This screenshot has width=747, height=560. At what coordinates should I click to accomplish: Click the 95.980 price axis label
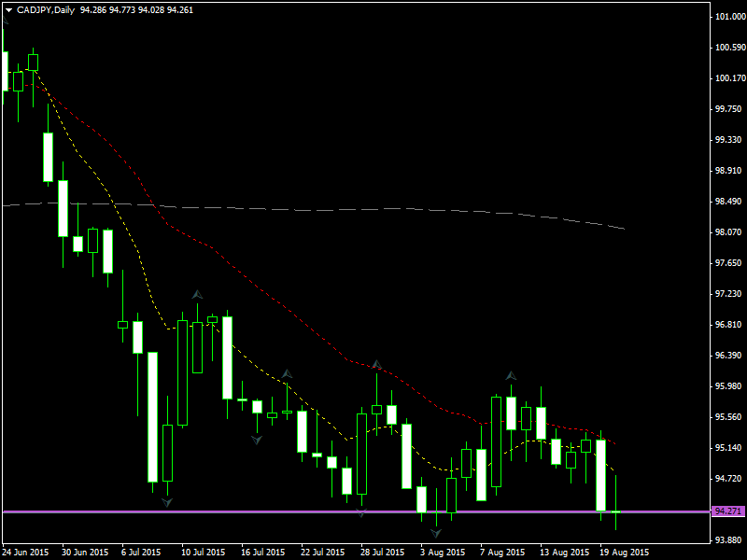730,386
